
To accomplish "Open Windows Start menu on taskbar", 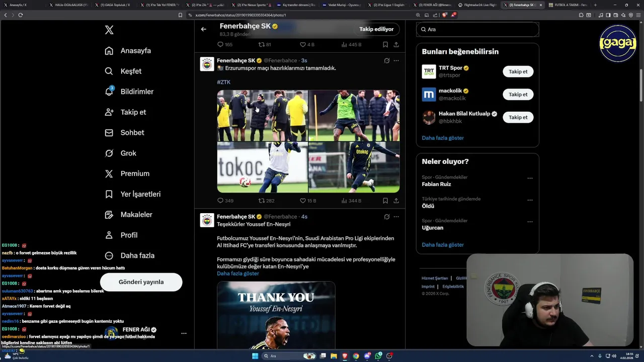I will coord(255,356).
